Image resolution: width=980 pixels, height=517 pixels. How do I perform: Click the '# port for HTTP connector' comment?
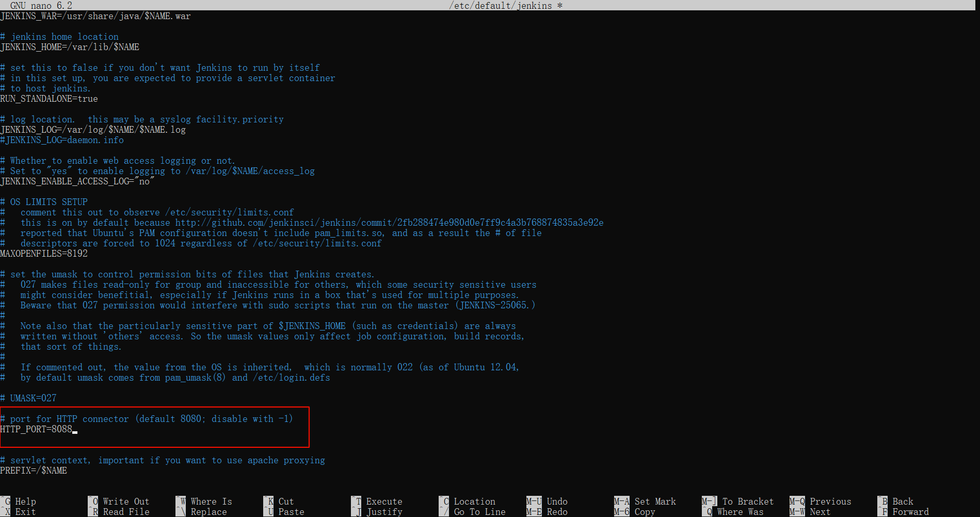(x=147, y=419)
